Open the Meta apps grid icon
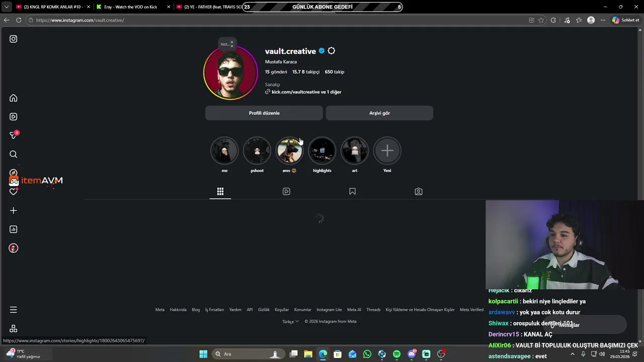 [x=14, y=328]
